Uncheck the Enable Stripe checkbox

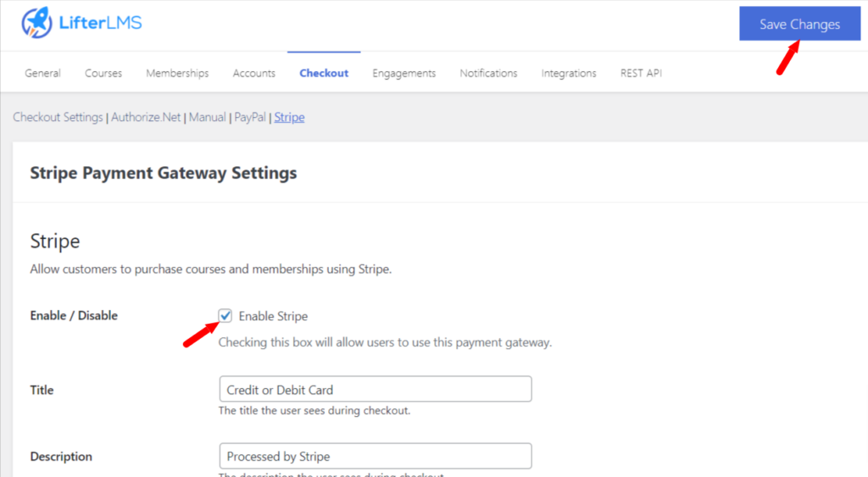pos(225,316)
